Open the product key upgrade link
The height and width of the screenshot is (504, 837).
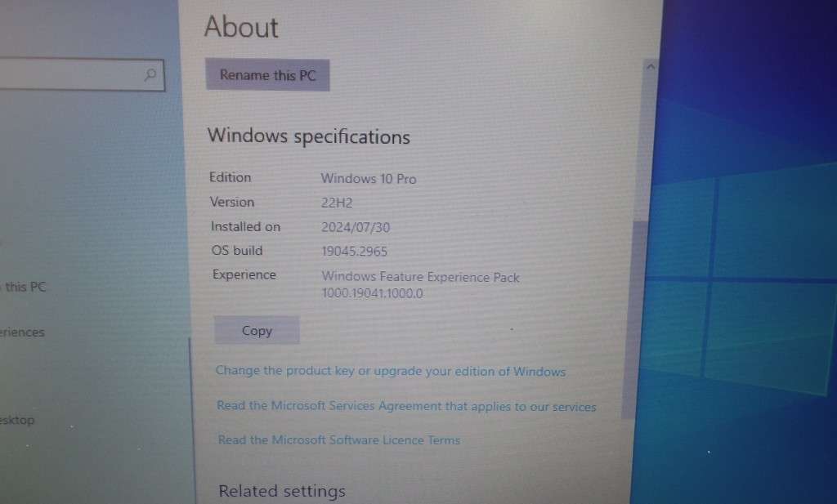point(391,372)
